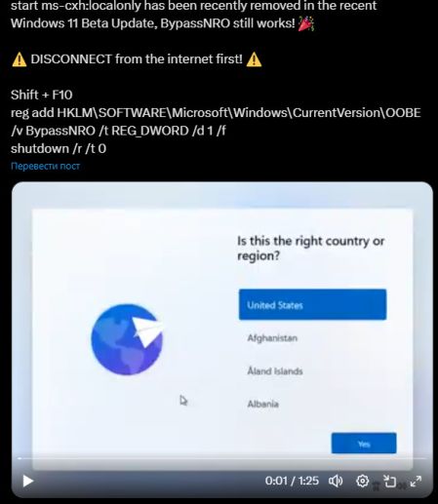Click the warning emoji after 'internet first!'
Screen dimensions: 438x504
click(254, 59)
